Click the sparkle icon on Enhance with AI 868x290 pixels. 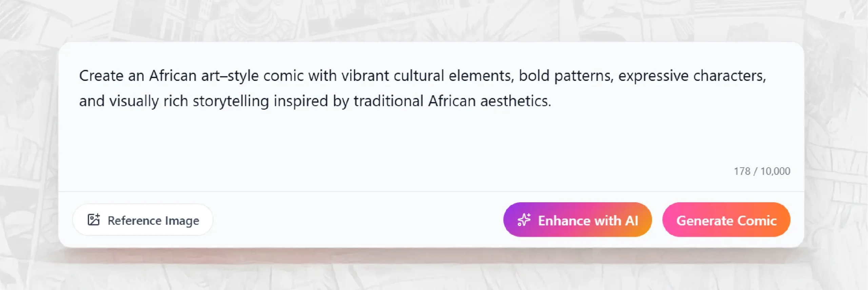pyautogui.click(x=524, y=220)
